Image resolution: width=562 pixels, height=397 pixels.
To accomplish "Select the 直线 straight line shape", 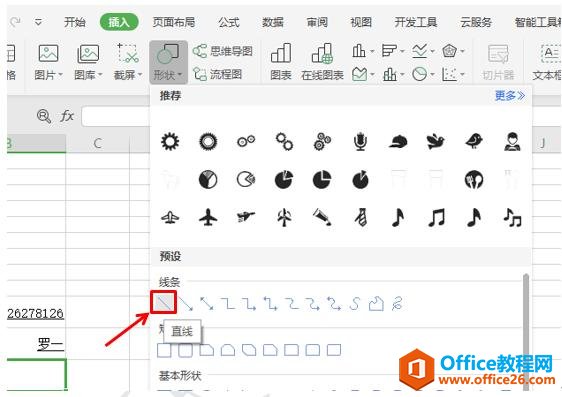I will (x=163, y=303).
